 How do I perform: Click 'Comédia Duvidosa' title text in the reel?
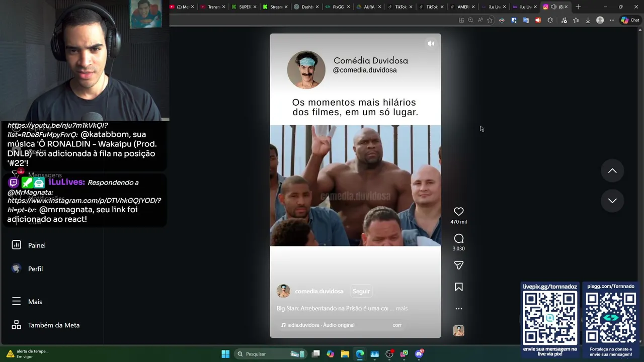click(x=371, y=60)
